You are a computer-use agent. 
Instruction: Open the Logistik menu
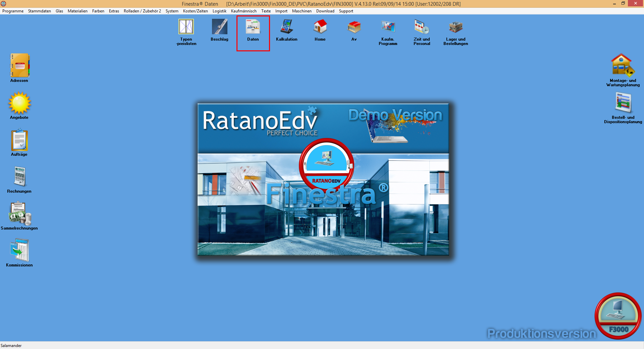pos(219,11)
